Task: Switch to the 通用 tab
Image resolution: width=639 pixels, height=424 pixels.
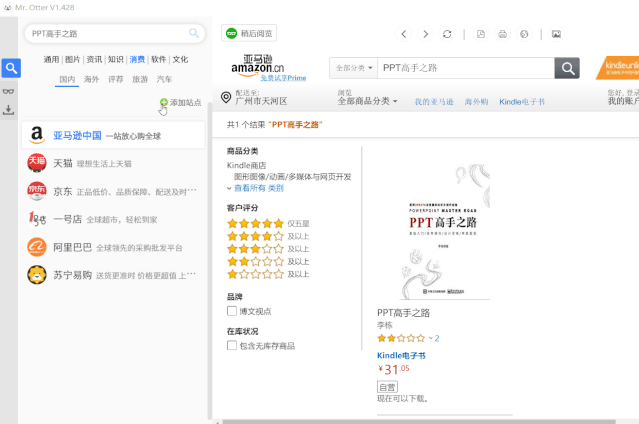Action: [51, 60]
